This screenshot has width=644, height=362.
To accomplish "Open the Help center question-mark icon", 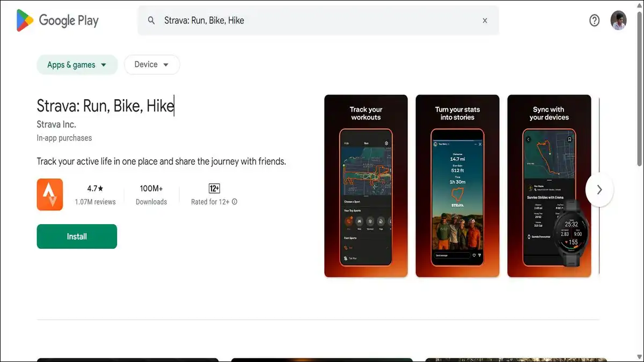I will click(x=594, y=20).
